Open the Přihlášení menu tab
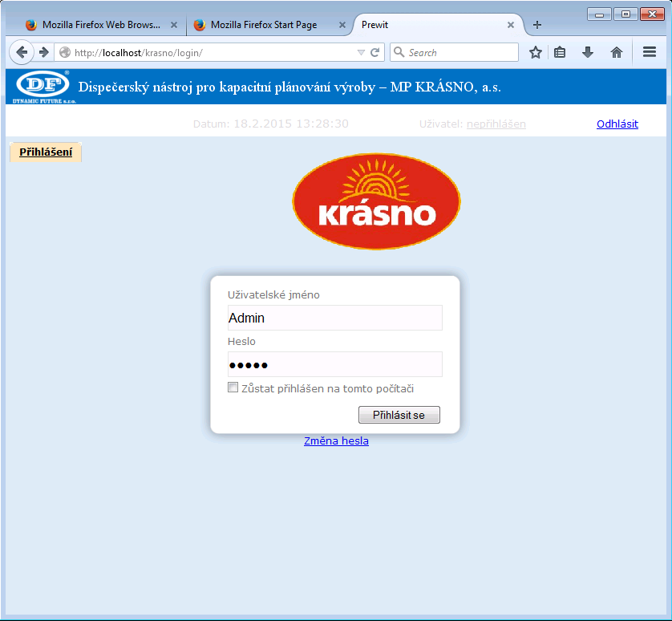 (x=46, y=152)
